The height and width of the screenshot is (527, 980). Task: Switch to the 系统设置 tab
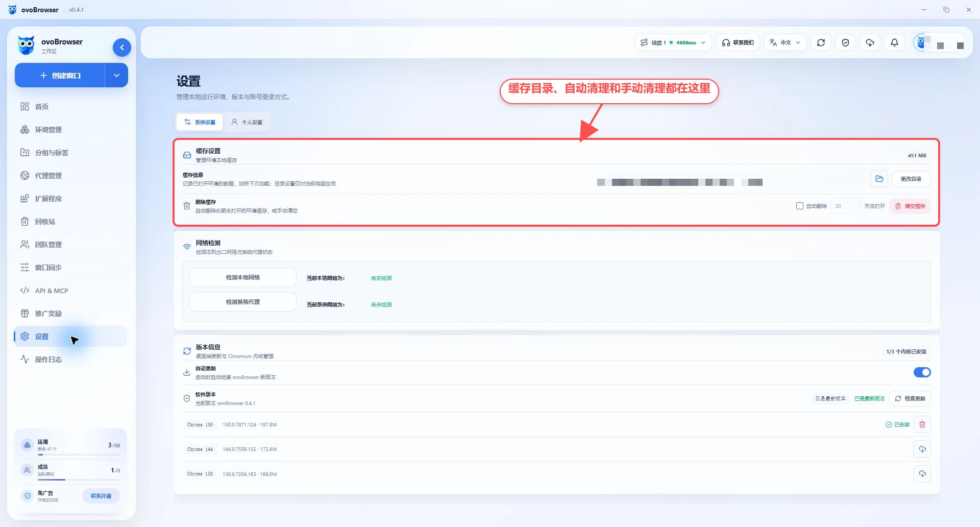click(200, 122)
